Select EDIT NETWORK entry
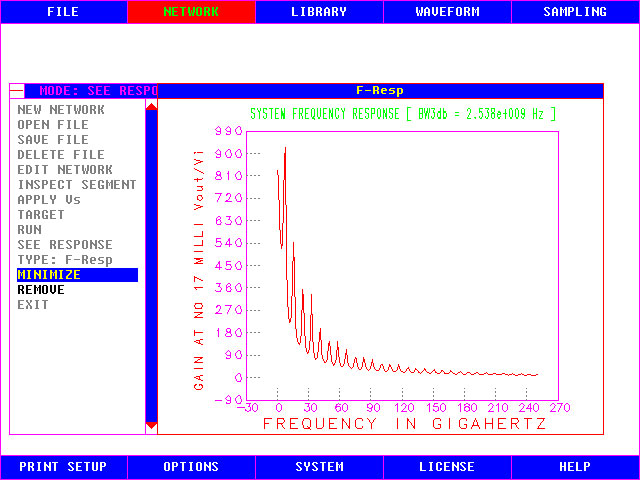This screenshot has height=480, width=640. [65, 170]
